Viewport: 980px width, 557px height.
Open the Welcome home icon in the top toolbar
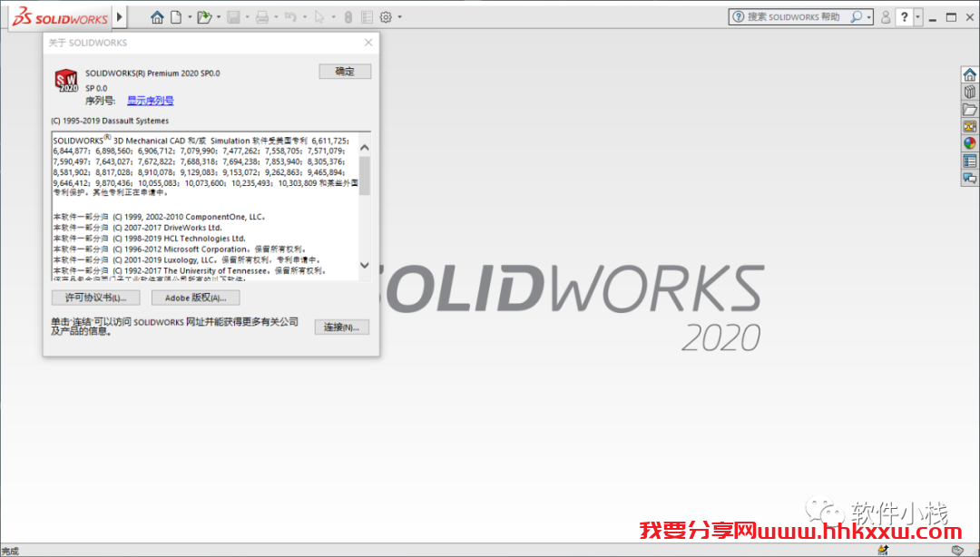tap(158, 17)
